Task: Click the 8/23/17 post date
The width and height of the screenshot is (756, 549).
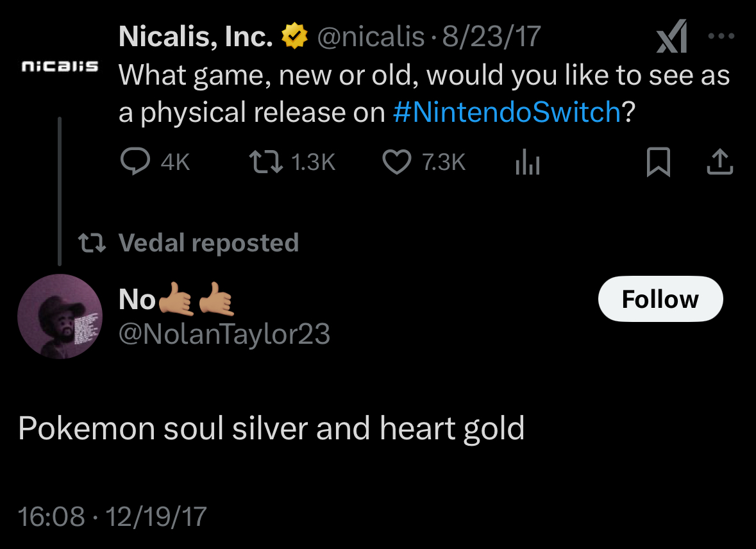Action: pos(492,38)
